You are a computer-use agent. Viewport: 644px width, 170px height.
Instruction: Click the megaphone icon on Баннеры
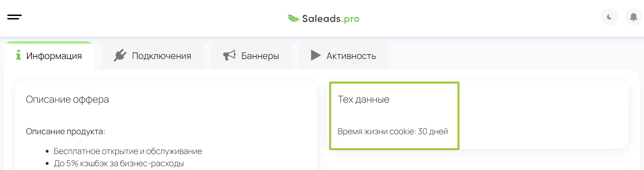(229, 56)
